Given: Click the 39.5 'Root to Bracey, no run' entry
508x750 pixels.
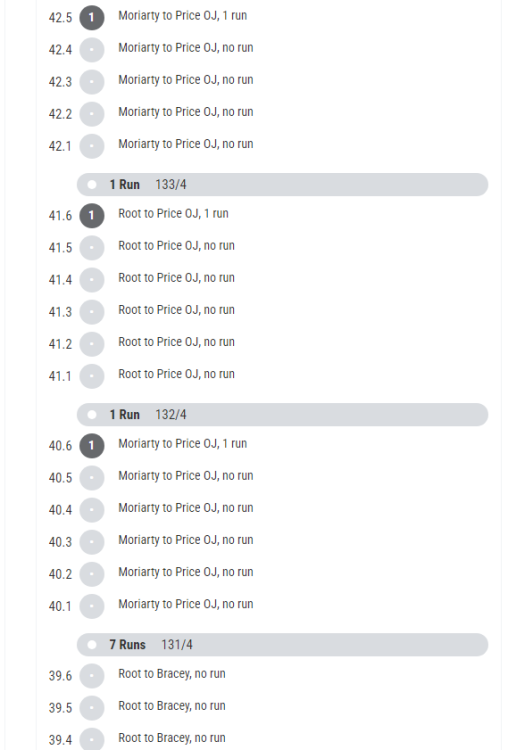Looking at the screenshot, I should 172,706.
